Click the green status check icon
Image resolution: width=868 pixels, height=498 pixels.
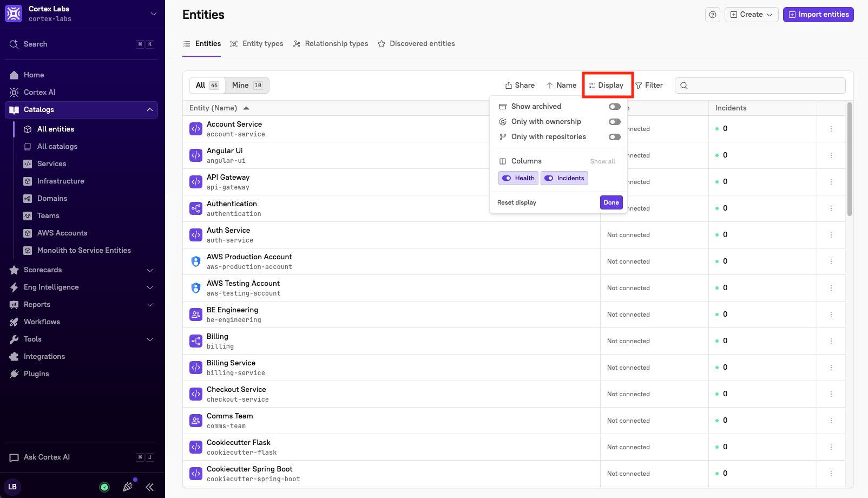(x=104, y=487)
